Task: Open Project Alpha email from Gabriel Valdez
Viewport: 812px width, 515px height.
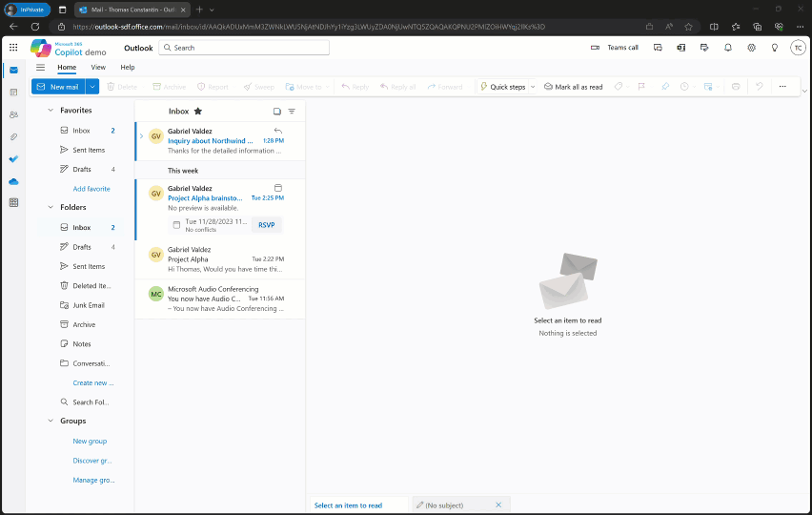Action: (220, 259)
